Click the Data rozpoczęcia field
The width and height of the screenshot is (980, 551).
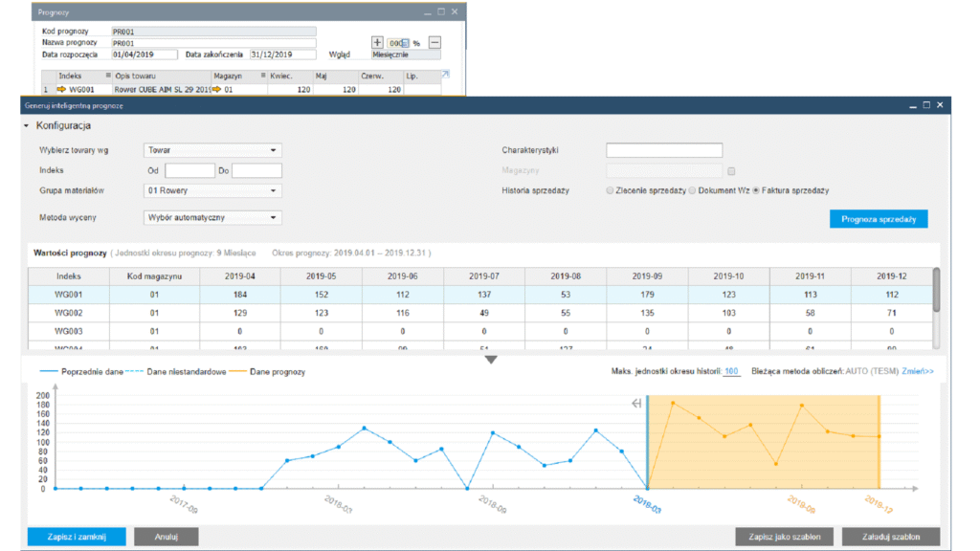click(x=145, y=55)
